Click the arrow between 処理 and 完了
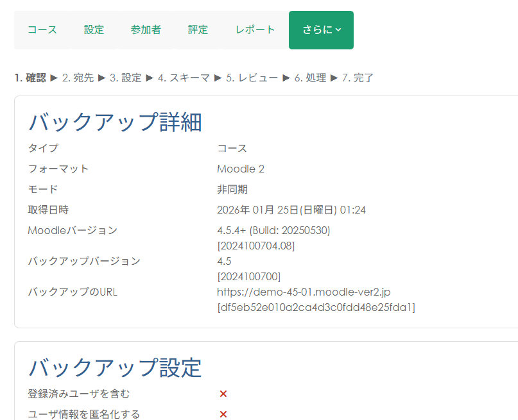 pyautogui.click(x=334, y=78)
